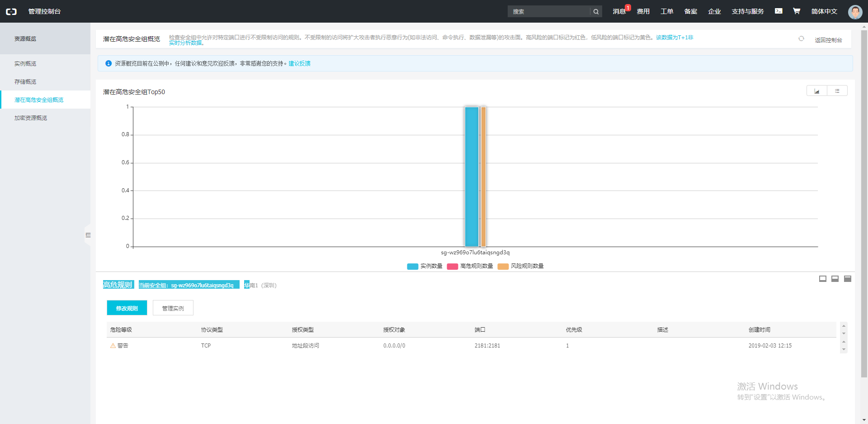Screen dimensions: 868x424
Task: Switch to list view icon for Top50
Action: click(x=837, y=91)
